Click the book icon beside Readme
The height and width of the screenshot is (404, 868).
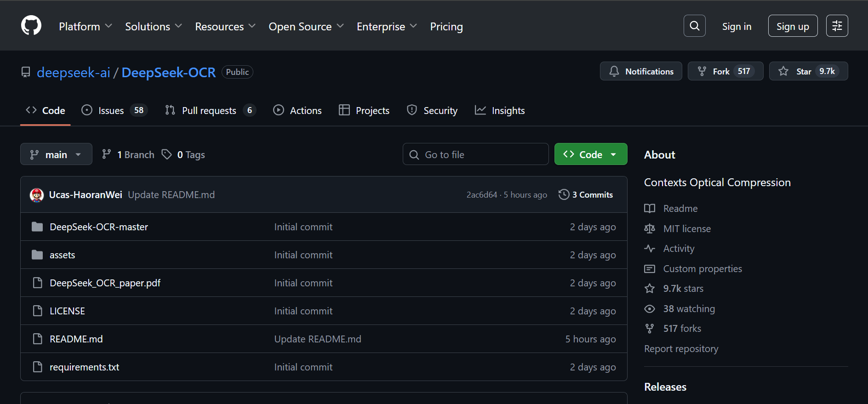650,209
